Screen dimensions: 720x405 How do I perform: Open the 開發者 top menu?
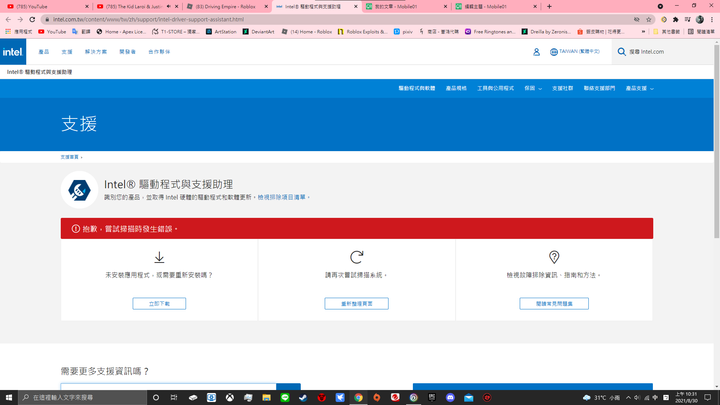click(128, 52)
